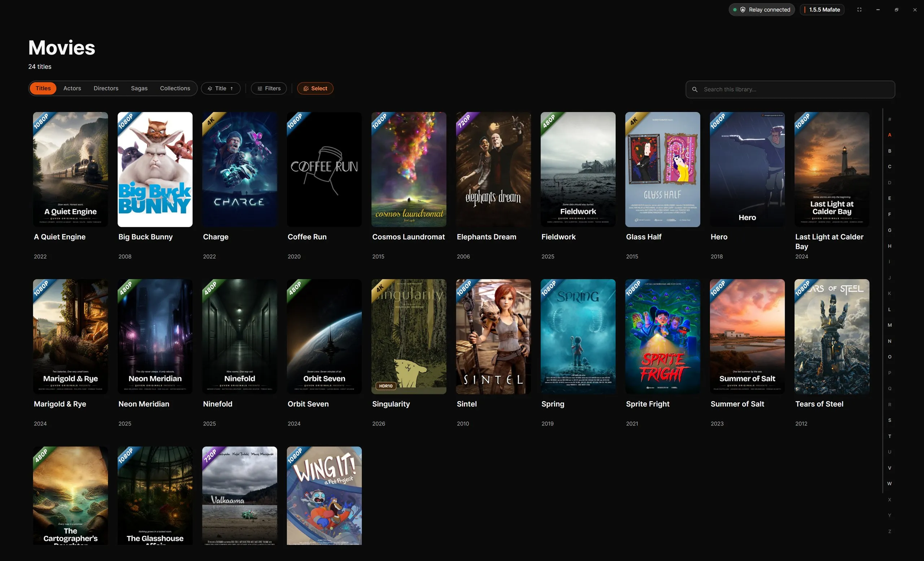Click the 720P ribbon on Elephants Dream
Image resolution: width=924 pixels, height=561 pixels.
point(465,121)
